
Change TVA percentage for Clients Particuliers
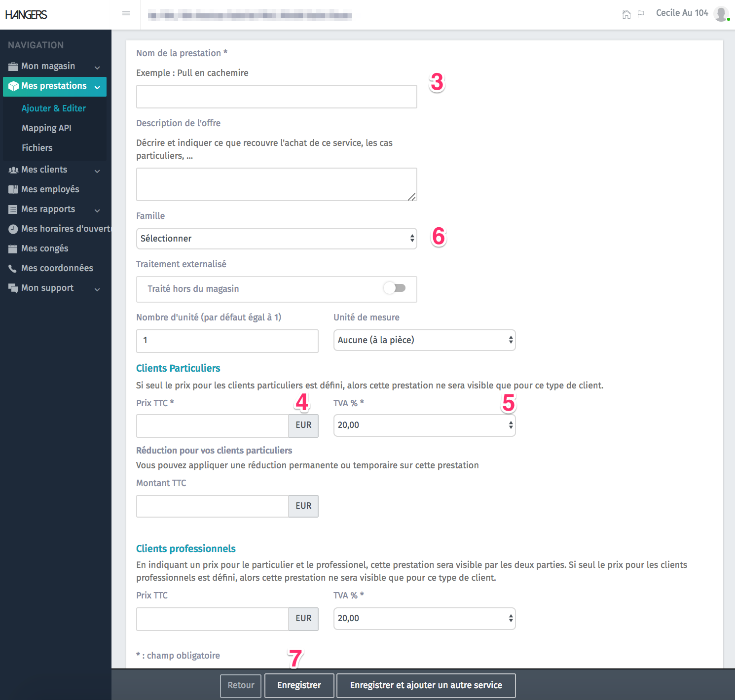(424, 425)
